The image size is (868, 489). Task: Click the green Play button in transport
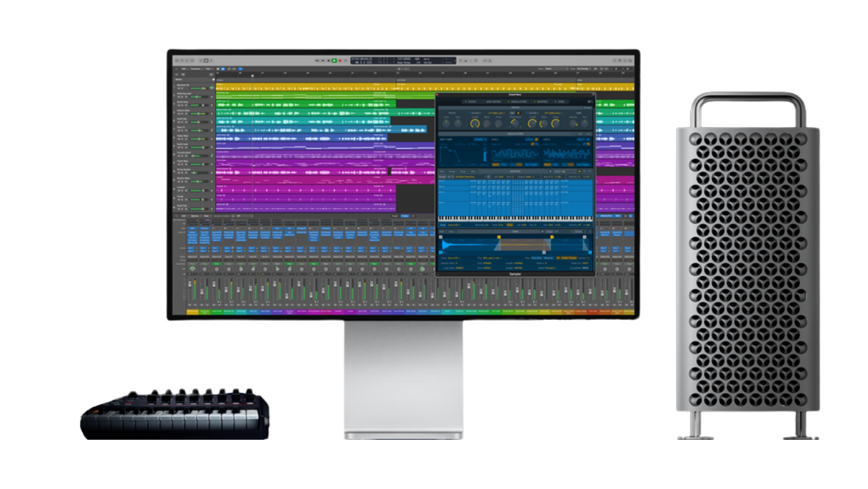tap(334, 60)
